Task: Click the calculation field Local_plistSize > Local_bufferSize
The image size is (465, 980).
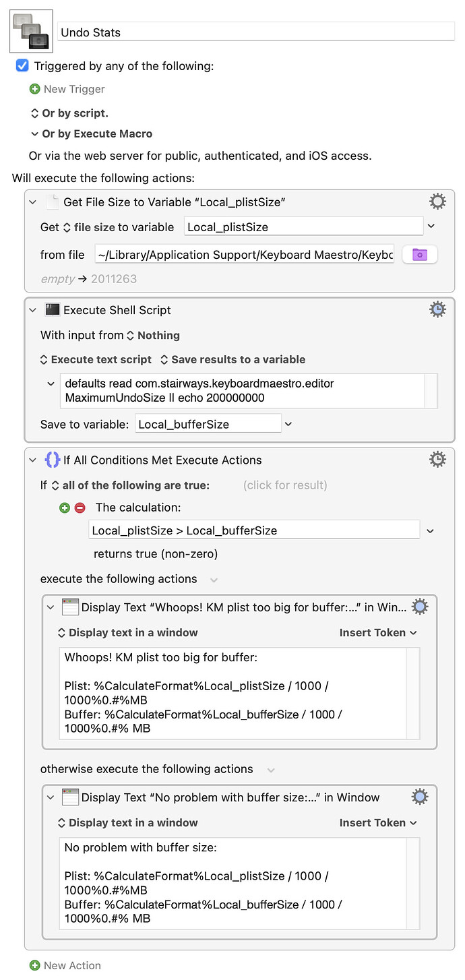Action: click(x=253, y=530)
